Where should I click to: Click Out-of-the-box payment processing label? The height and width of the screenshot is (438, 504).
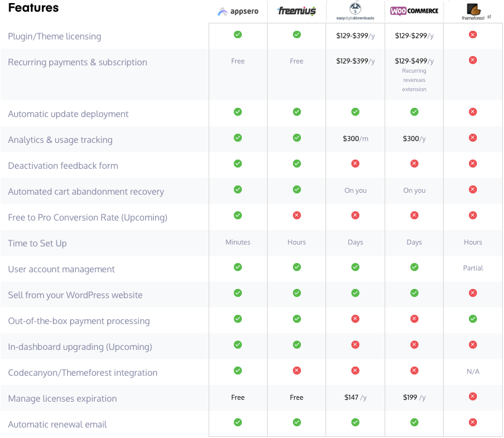[x=79, y=321]
